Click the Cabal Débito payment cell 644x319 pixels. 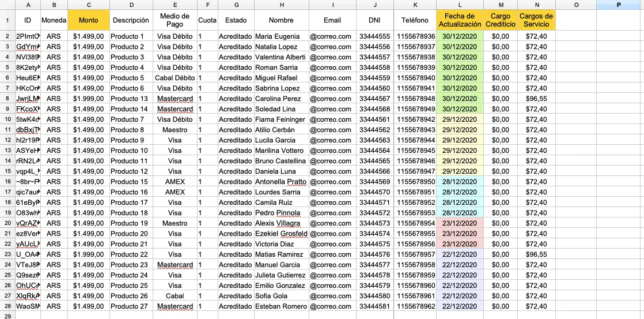click(x=175, y=78)
